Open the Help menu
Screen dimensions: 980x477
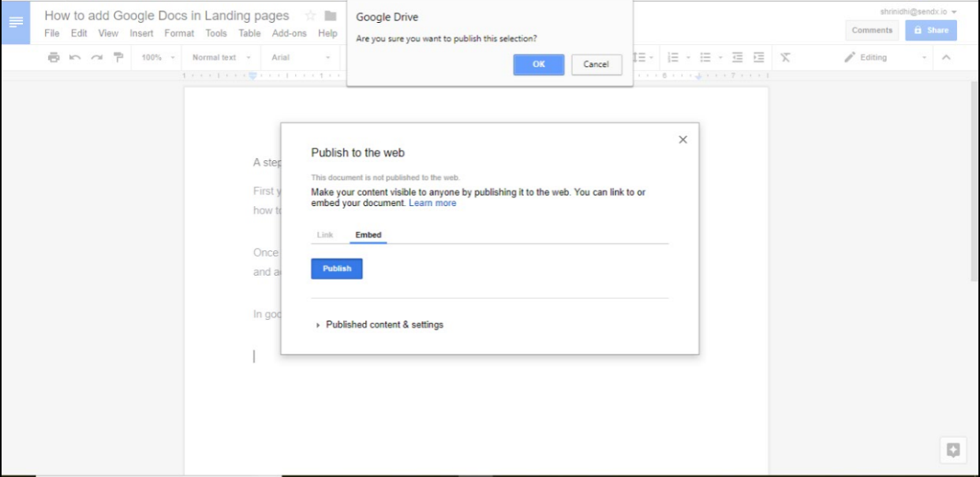(327, 33)
